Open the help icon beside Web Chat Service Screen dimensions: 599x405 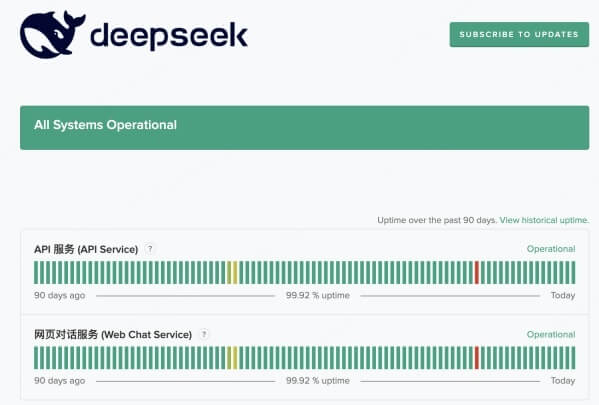click(x=204, y=334)
